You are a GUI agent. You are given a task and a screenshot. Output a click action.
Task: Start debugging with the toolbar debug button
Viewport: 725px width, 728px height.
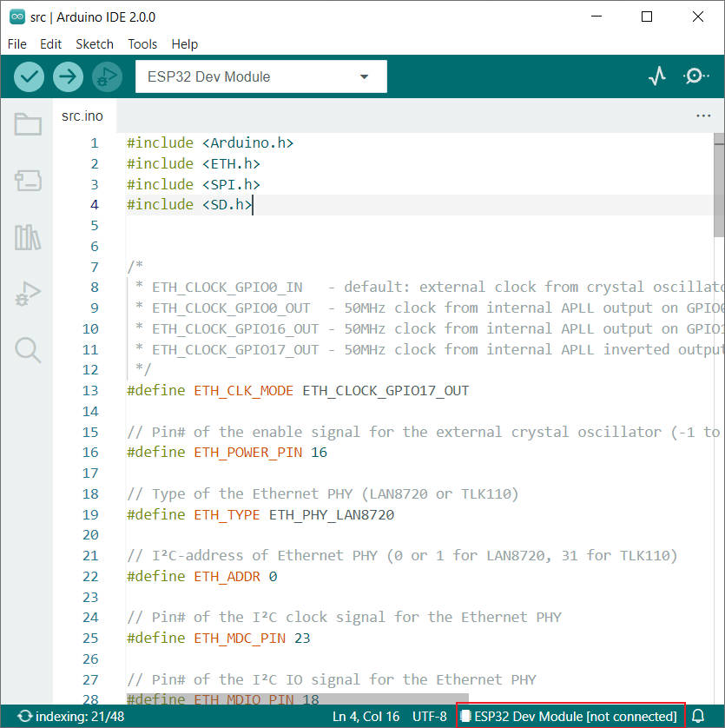107,76
